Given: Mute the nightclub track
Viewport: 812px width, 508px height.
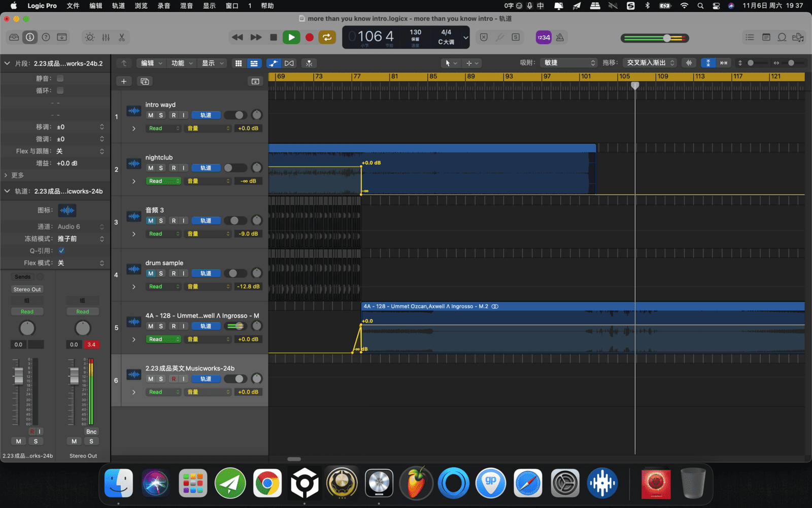Looking at the screenshot, I should click(151, 168).
